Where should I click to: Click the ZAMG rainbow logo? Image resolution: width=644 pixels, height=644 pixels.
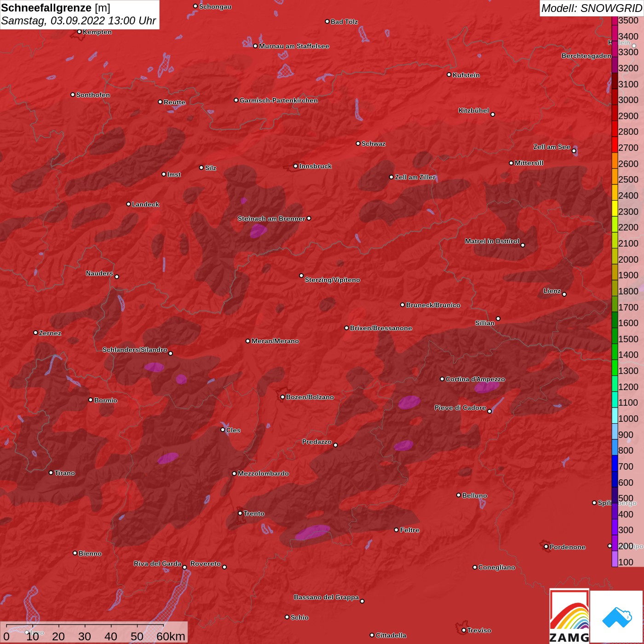point(569,616)
